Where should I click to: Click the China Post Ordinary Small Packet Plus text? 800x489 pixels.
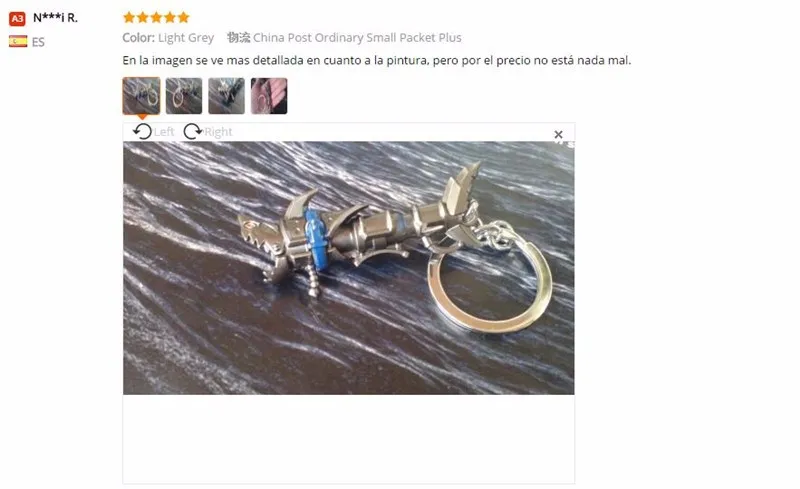coord(357,38)
